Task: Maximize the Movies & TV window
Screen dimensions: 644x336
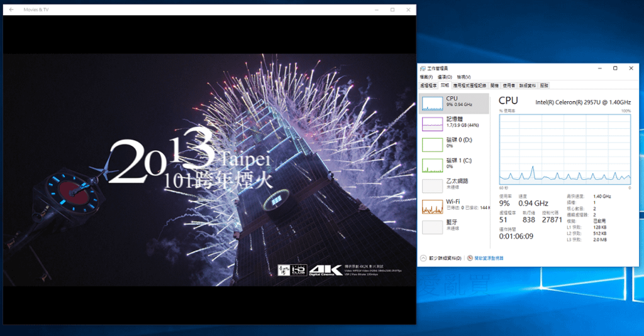Action: [392, 10]
